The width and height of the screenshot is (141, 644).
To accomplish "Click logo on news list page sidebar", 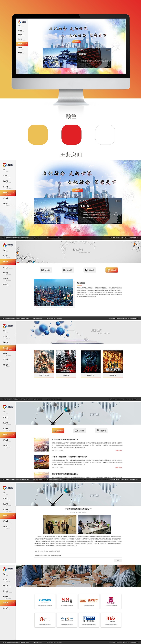I will click(8, 407).
